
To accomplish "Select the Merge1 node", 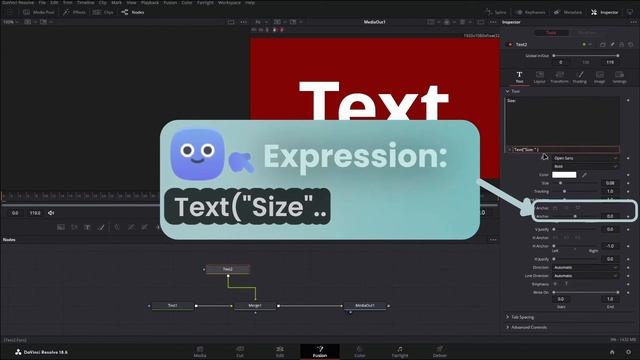I will coord(255,306).
